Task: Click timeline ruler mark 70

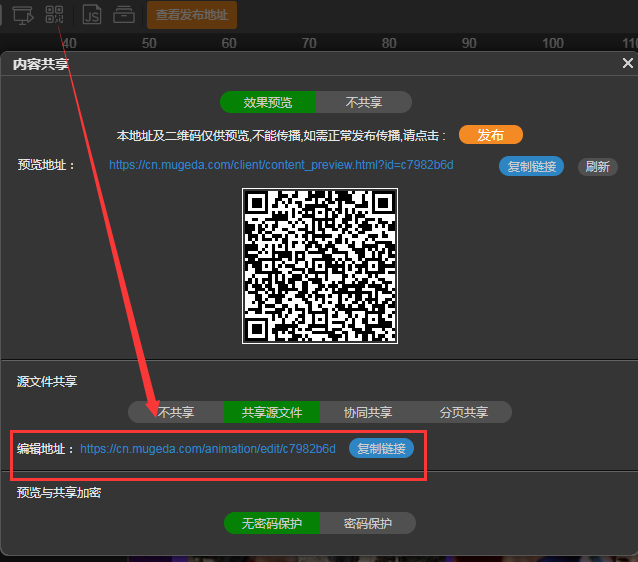Action: [309, 43]
